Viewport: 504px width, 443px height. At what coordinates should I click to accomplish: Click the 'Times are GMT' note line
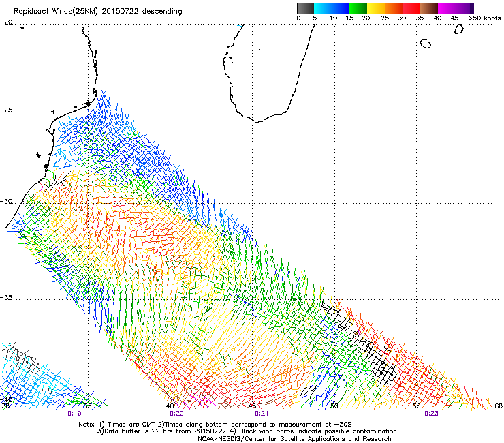[215, 425]
